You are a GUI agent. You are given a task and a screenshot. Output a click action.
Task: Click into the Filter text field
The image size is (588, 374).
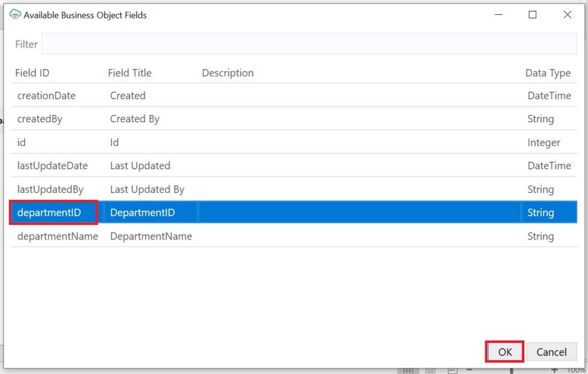pos(308,44)
